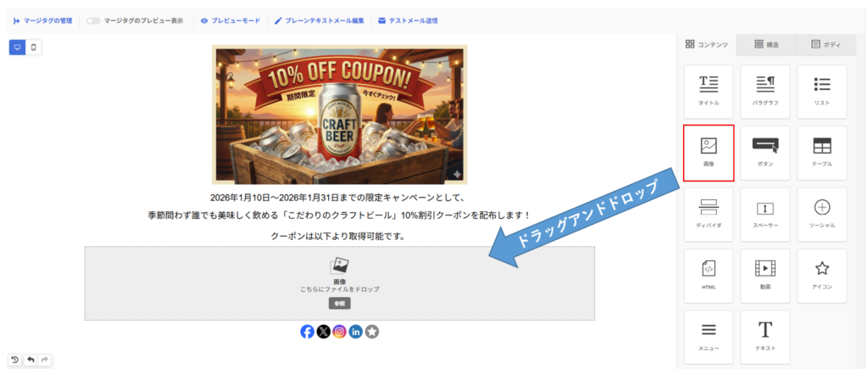This screenshot has height=369, width=868.
Task: Select the 画像 image content block
Action: point(709,153)
